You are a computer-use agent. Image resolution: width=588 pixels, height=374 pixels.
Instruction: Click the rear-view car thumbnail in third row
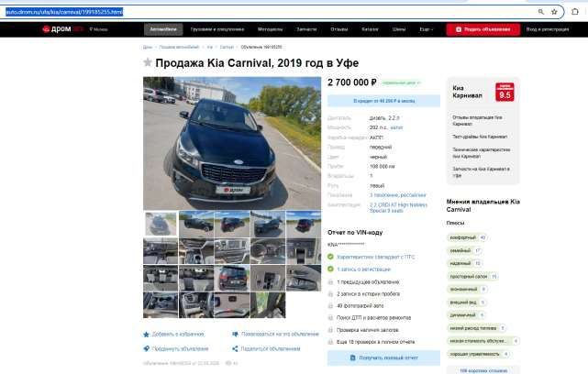coord(232,278)
